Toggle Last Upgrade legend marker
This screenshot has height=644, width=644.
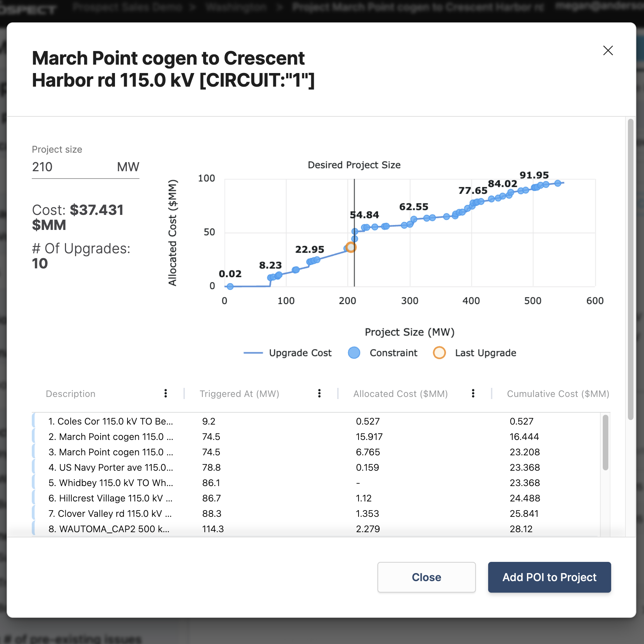(475, 353)
